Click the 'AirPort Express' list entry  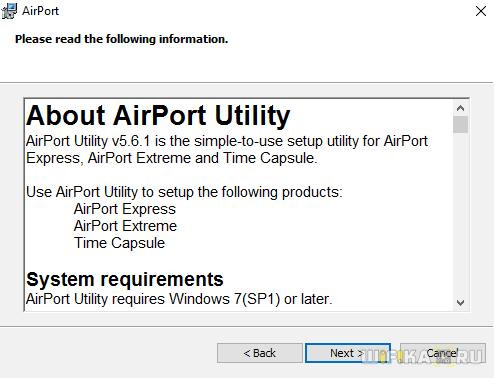tap(125, 209)
